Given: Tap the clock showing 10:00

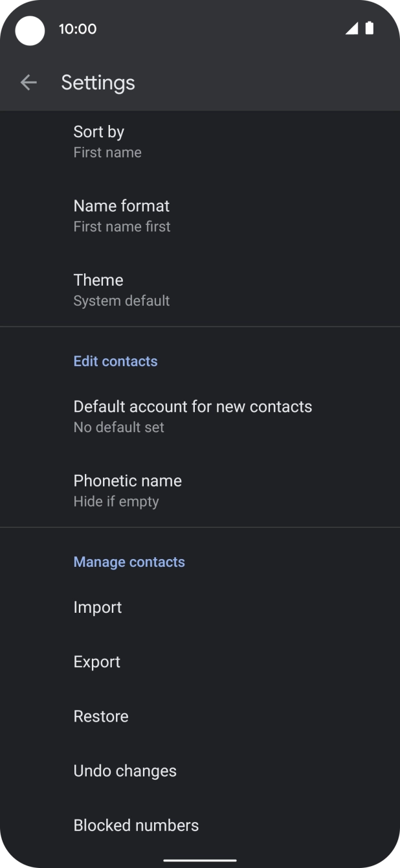Looking at the screenshot, I should point(77,29).
